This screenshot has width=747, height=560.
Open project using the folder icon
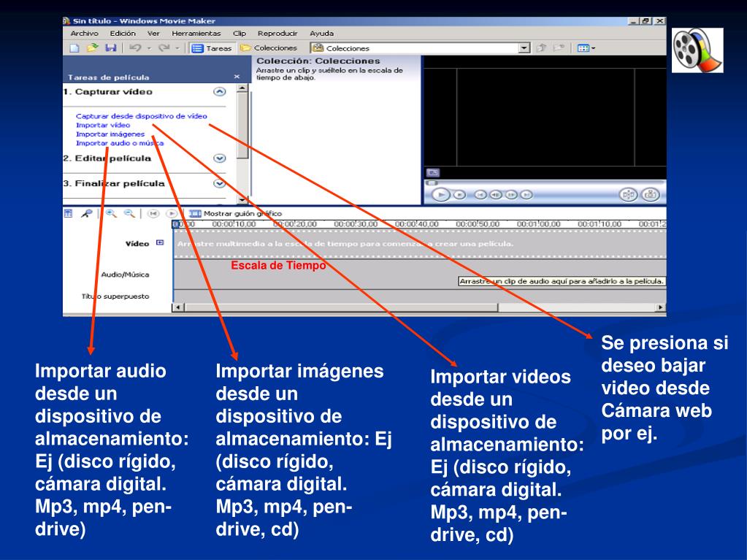click(x=93, y=47)
